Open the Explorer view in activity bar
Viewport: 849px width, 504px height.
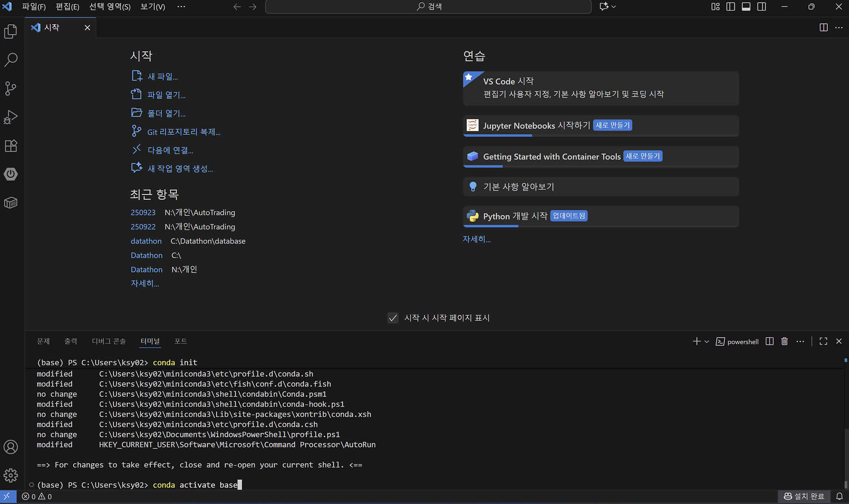point(11,31)
